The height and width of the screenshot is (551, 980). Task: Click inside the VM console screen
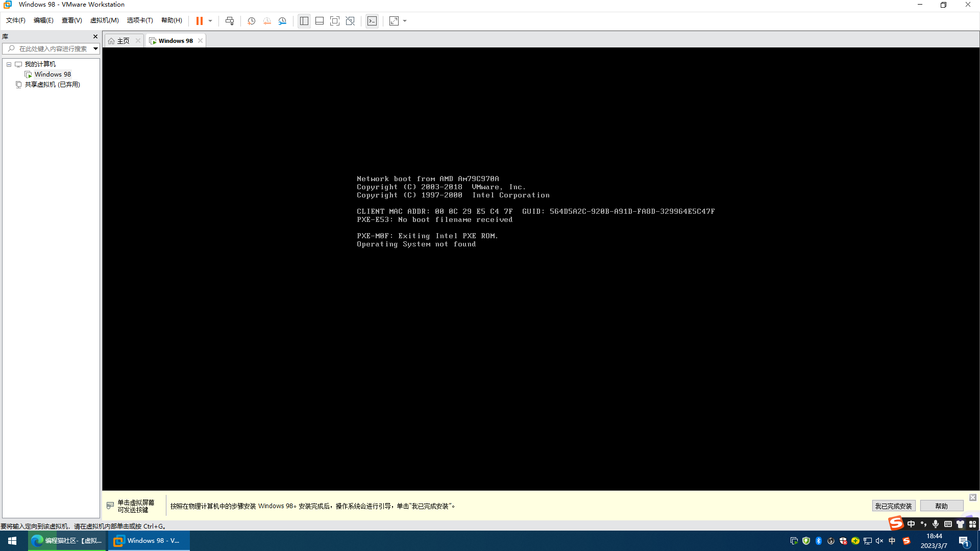[541, 269]
